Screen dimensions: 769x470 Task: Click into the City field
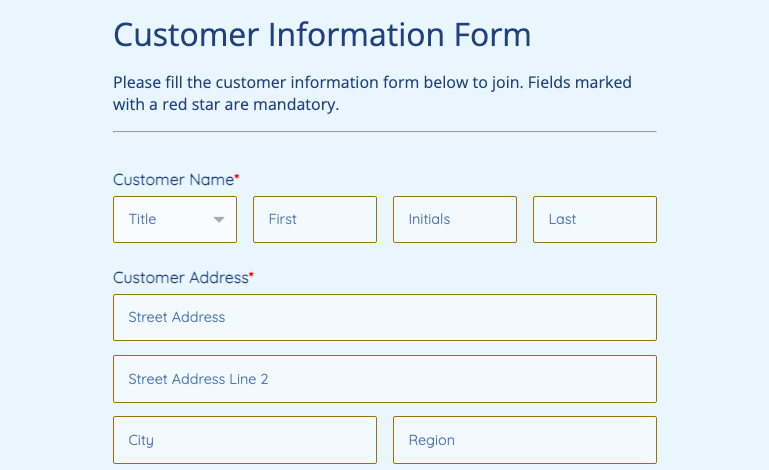[244, 440]
